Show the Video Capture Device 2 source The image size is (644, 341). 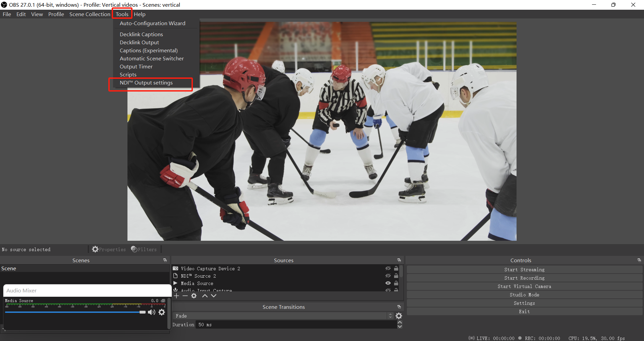pos(388,268)
